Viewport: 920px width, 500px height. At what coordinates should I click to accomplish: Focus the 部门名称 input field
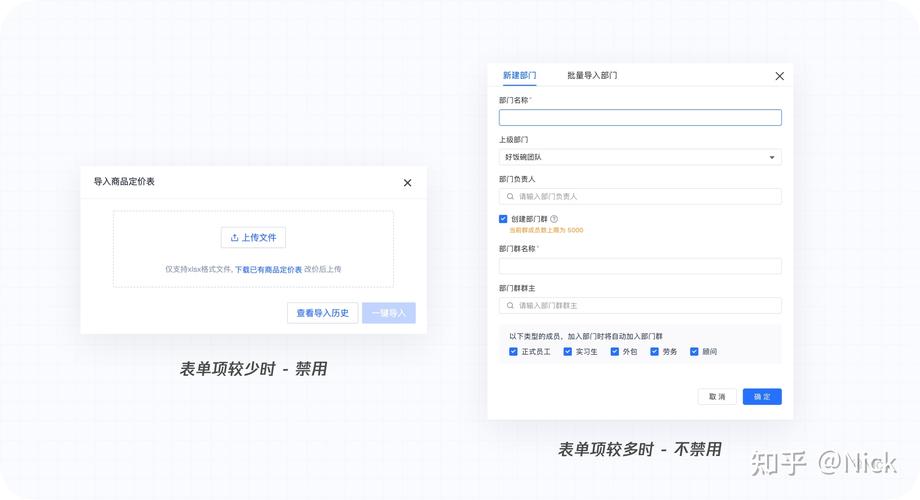pyautogui.click(x=640, y=117)
